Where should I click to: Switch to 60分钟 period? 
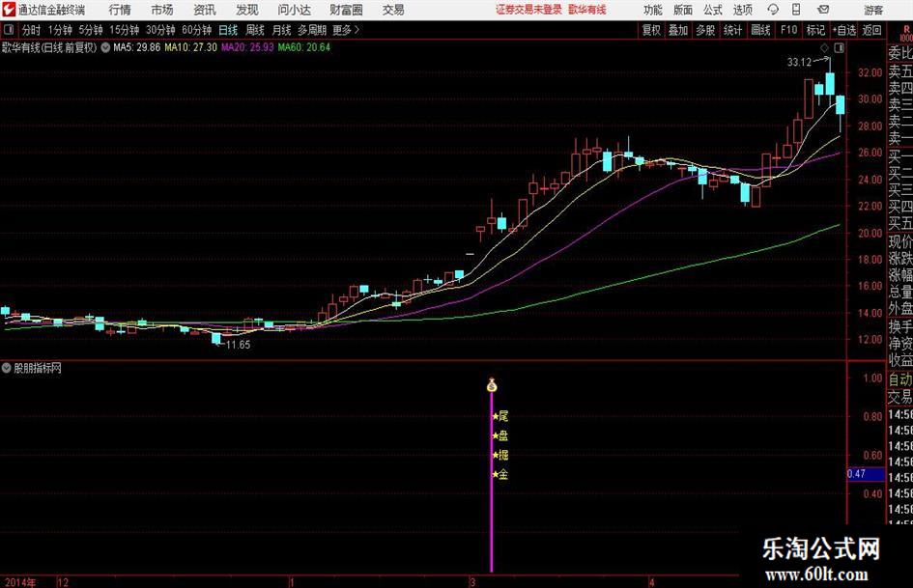coord(197,30)
